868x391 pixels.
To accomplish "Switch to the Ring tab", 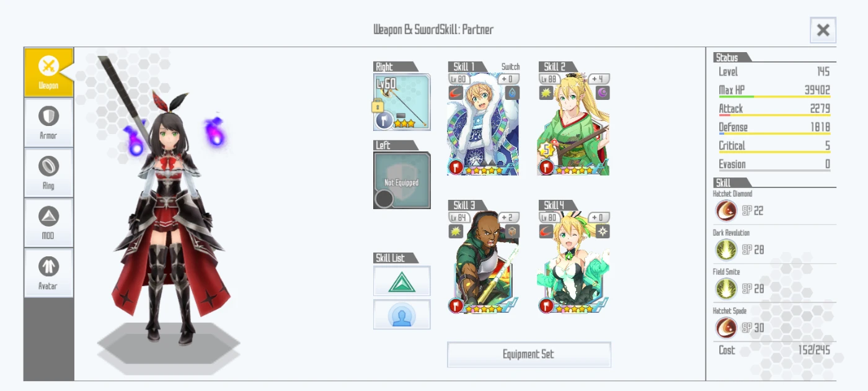I will click(48, 173).
